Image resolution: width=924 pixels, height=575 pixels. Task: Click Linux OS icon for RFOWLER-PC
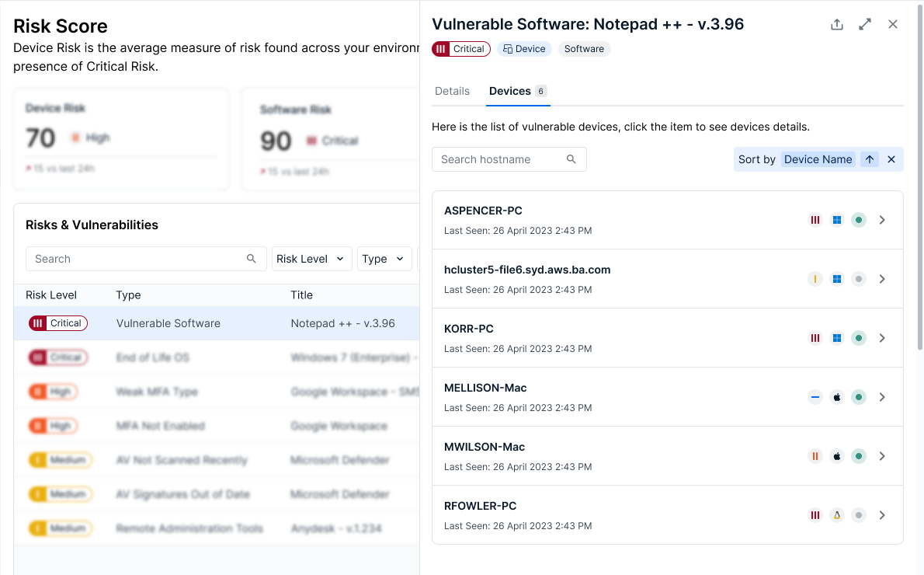(837, 515)
